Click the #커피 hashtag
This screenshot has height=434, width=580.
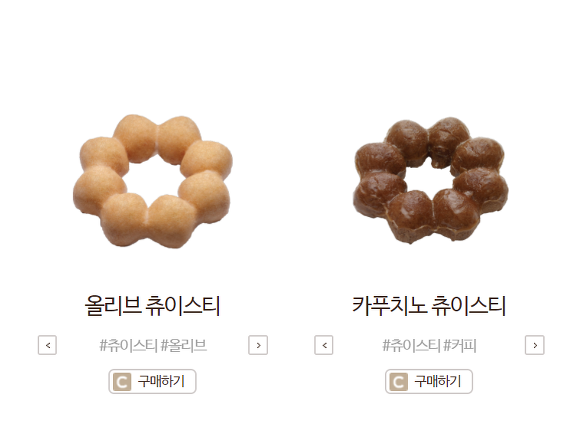(460, 345)
